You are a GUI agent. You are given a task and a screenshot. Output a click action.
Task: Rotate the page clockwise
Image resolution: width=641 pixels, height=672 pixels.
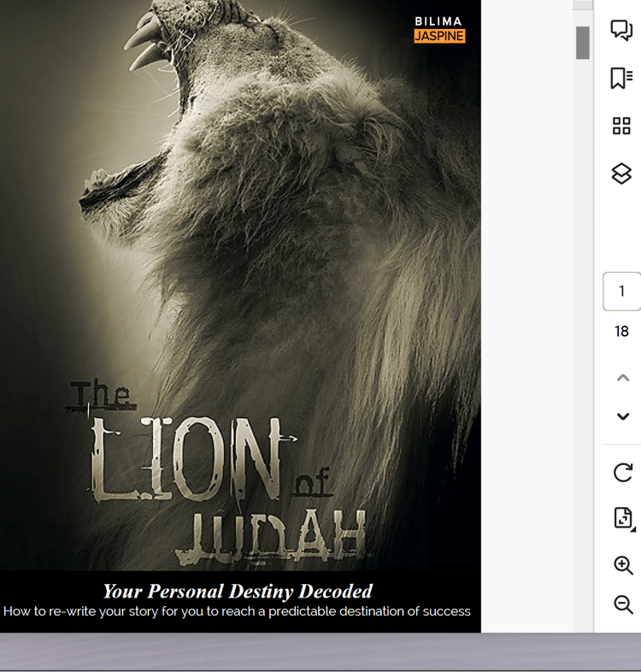point(622,473)
